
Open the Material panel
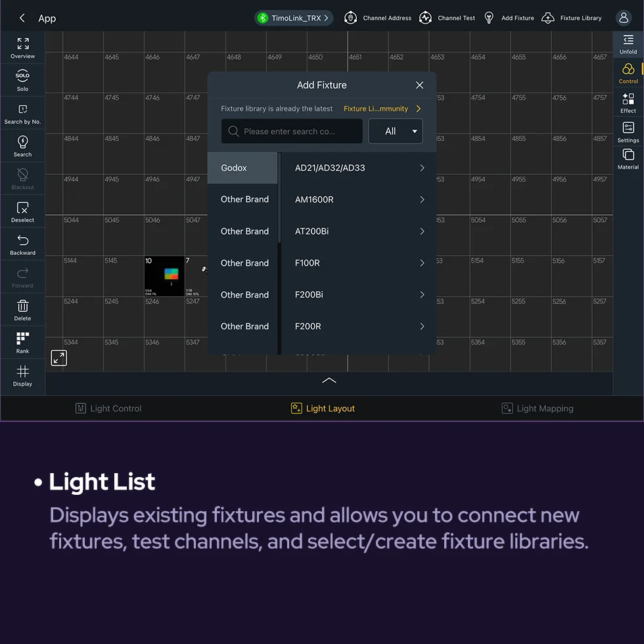(x=628, y=159)
